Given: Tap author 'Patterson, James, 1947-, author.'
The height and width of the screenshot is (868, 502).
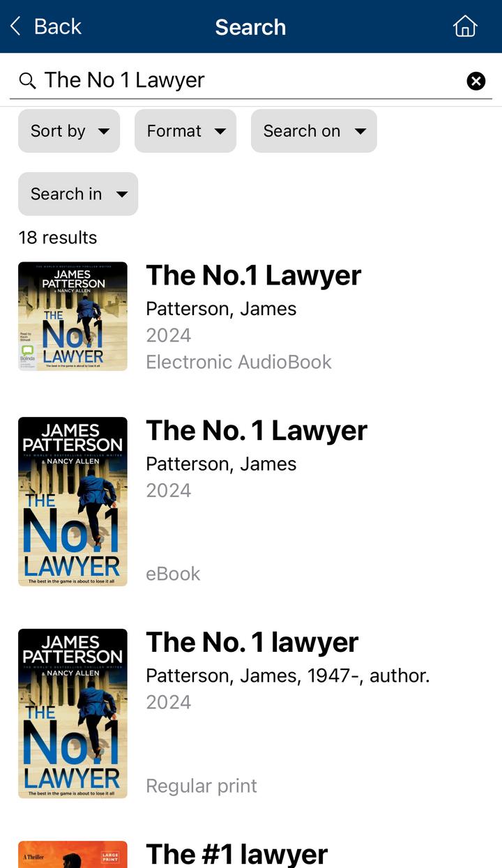Looking at the screenshot, I should [288, 676].
